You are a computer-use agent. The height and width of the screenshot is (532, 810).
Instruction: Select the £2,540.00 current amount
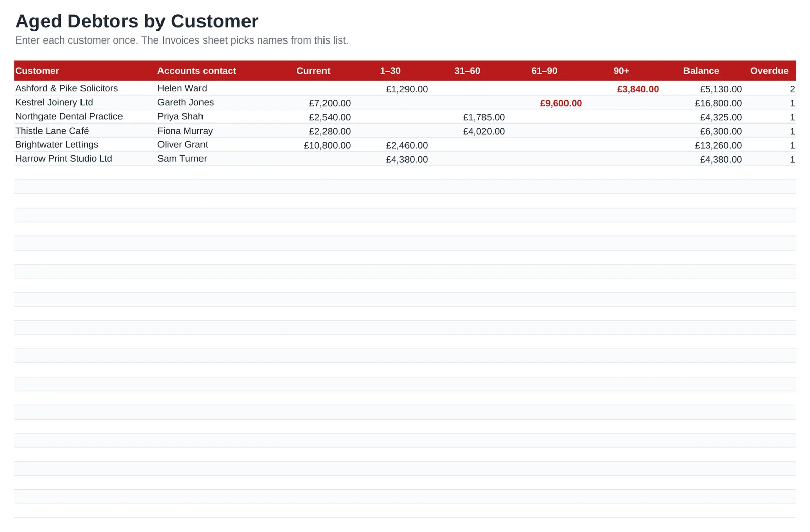pyautogui.click(x=330, y=117)
